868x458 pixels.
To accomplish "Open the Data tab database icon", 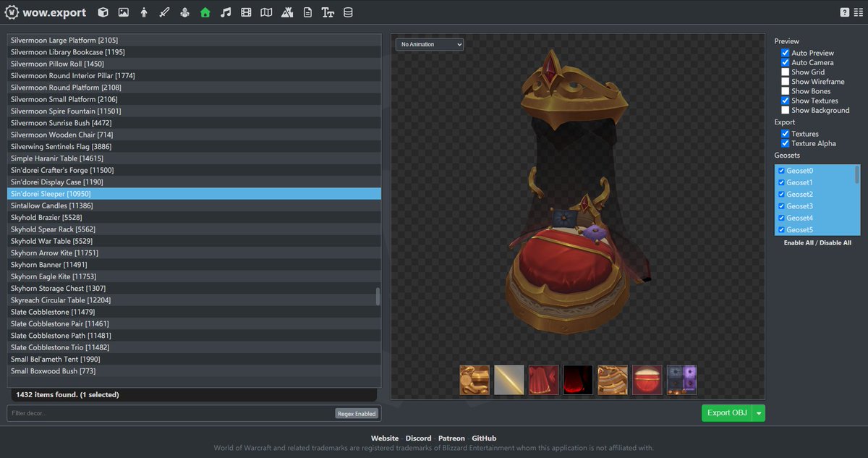I will [x=348, y=12].
